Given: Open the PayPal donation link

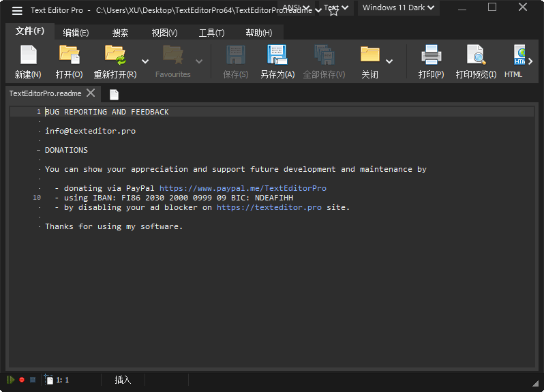Looking at the screenshot, I should pyautogui.click(x=243, y=188).
